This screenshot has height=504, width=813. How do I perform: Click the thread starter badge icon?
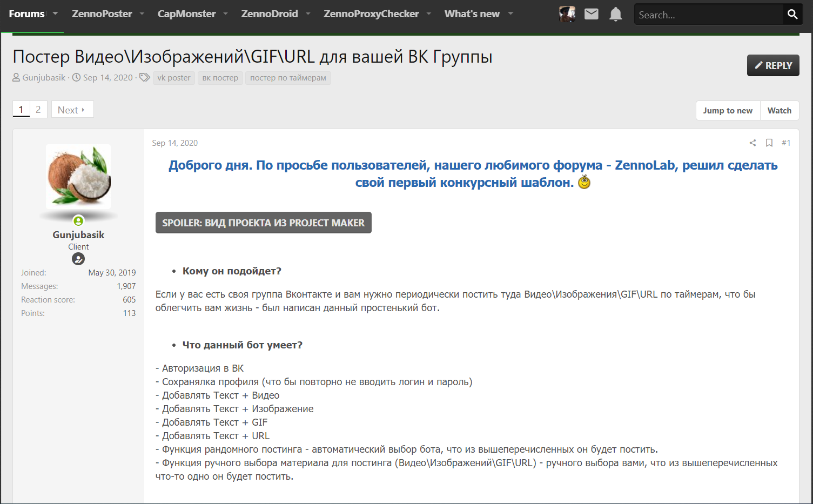coord(78,259)
